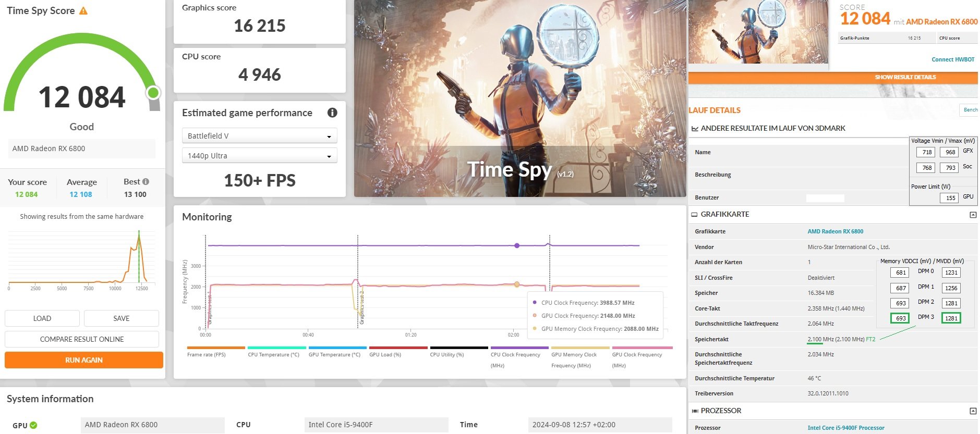
Task: Toggle GPU Temperature legend item
Action: [337, 352]
